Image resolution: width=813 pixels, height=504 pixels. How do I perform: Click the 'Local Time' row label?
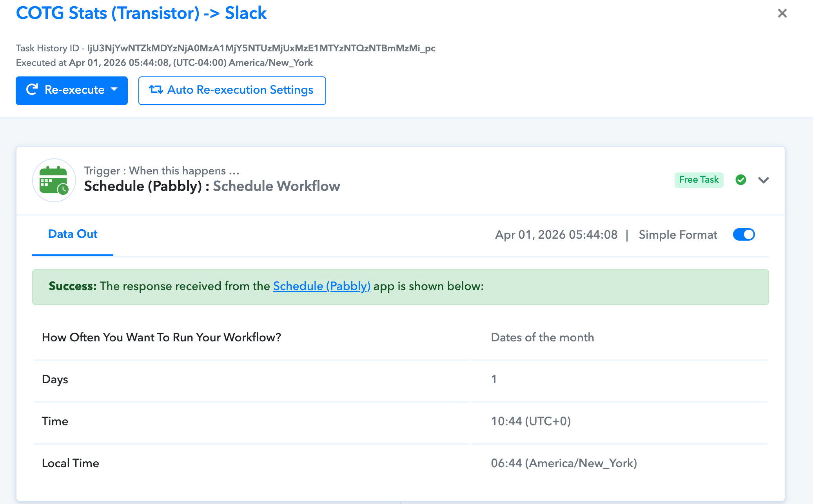click(71, 463)
